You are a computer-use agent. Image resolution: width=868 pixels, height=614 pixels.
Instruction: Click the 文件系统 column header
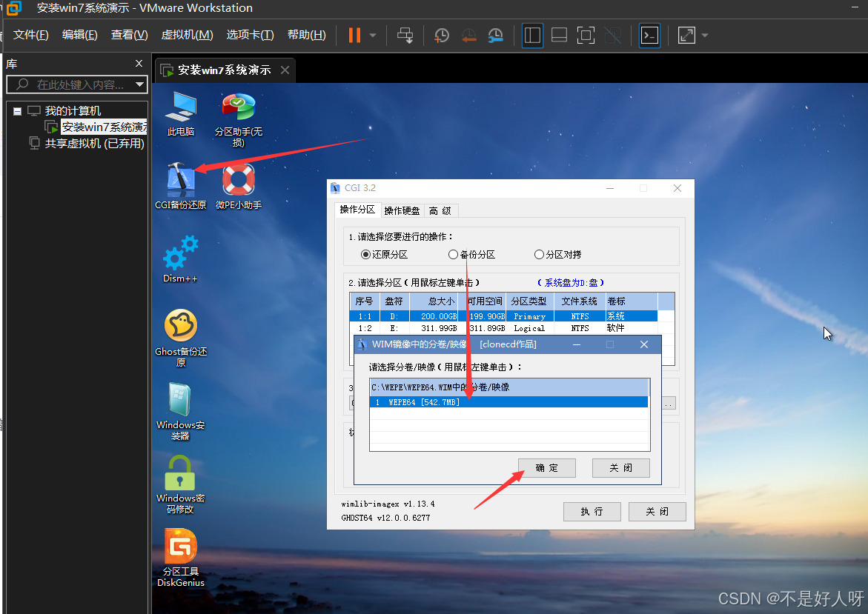pos(579,301)
